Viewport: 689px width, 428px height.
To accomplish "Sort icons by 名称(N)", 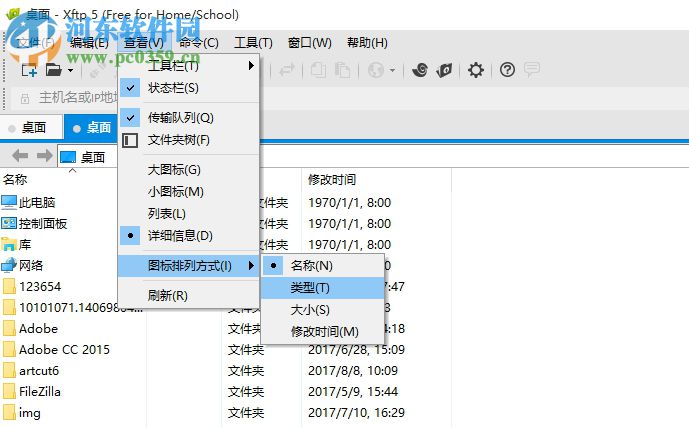I will point(323,266).
